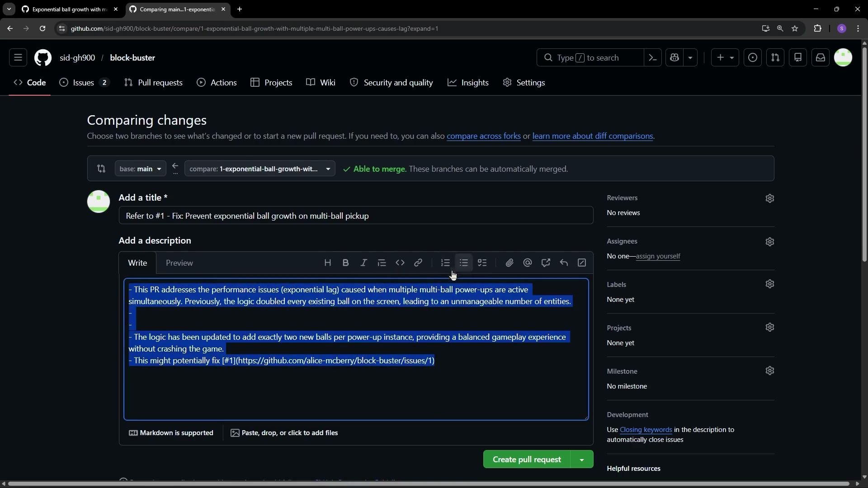Swap base and compare branches icon
868x488 pixels.
pyautogui.click(x=101, y=169)
